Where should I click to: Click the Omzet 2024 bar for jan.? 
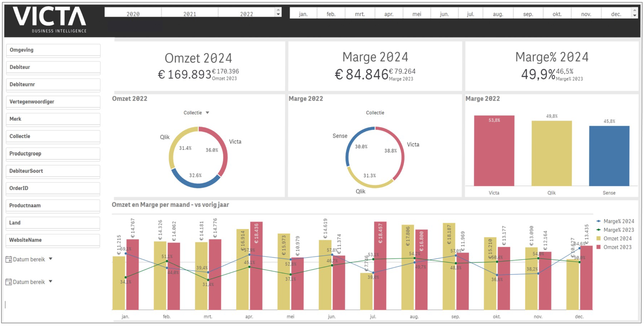click(119, 283)
